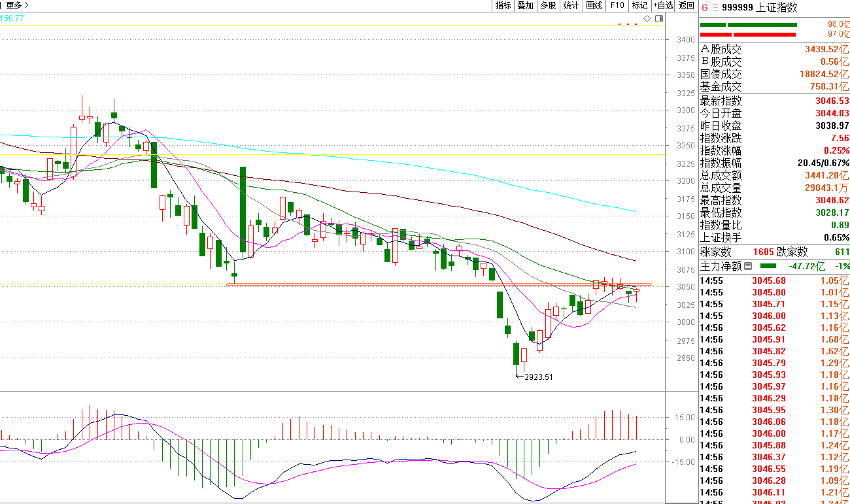
Task: Click the red G icon
Action: pyautogui.click(x=705, y=8)
